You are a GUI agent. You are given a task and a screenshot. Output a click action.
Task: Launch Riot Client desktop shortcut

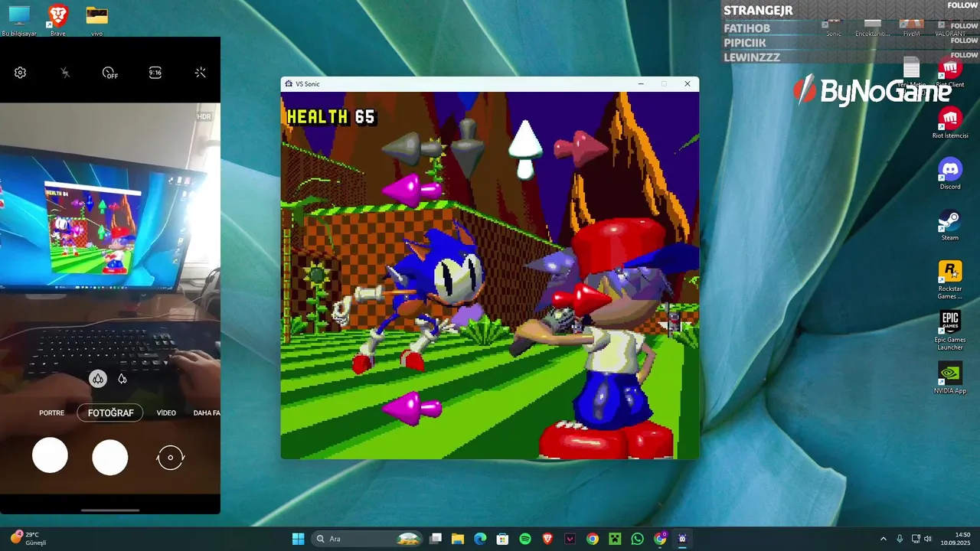[950, 72]
